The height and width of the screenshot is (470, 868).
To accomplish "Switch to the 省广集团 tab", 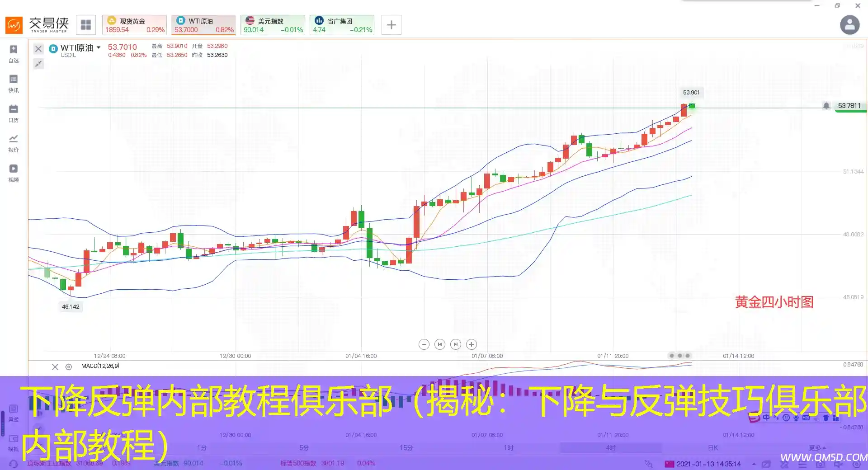I will click(x=342, y=25).
